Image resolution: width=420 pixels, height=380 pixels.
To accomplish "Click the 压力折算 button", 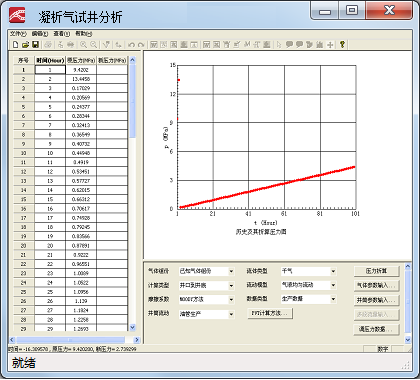I will click(x=376, y=271).
